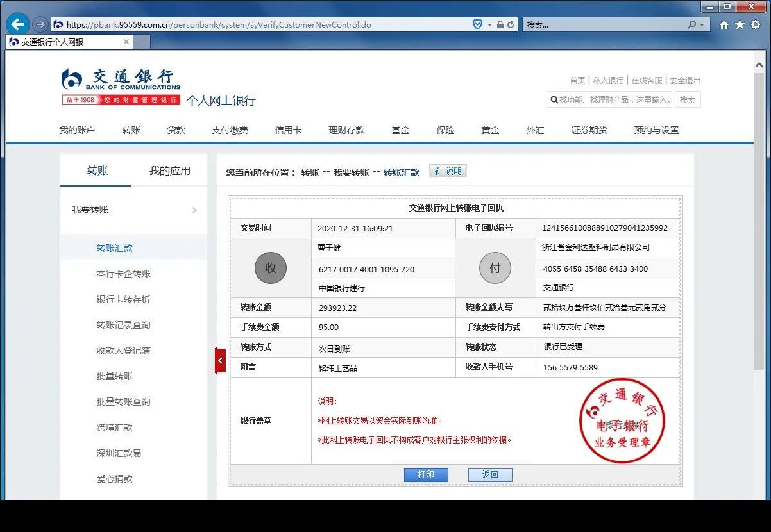Open the 保险 menu
This screenshot has width=771, height=532.
pyautogui.click(x=445, y=130)
